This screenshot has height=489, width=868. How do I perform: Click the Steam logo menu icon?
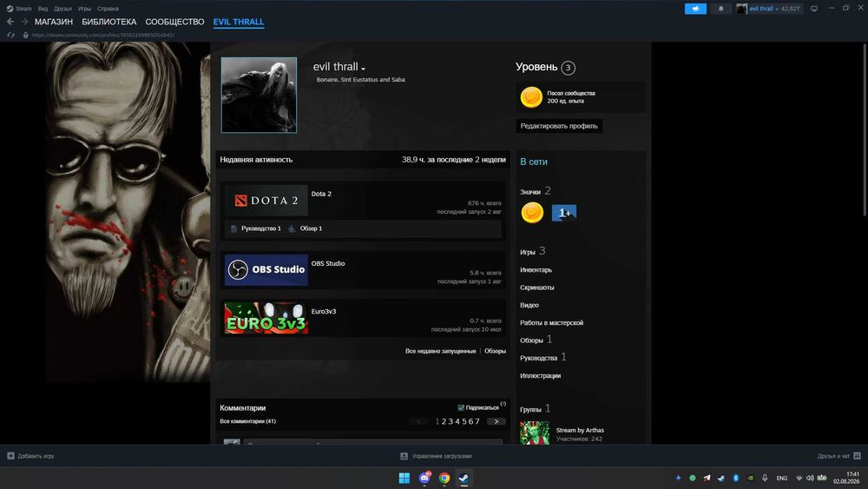tap(10, 9)
